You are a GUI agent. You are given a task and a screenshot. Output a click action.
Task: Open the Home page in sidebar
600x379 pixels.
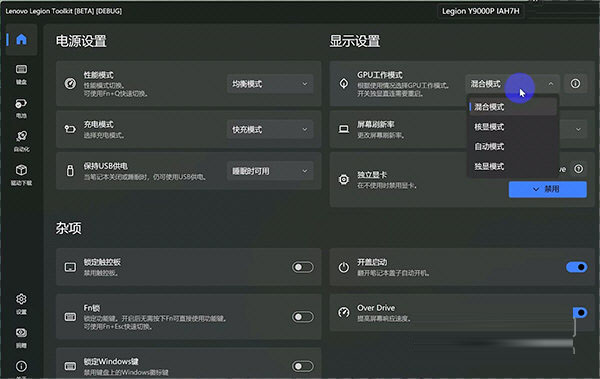tap(21, 39)
